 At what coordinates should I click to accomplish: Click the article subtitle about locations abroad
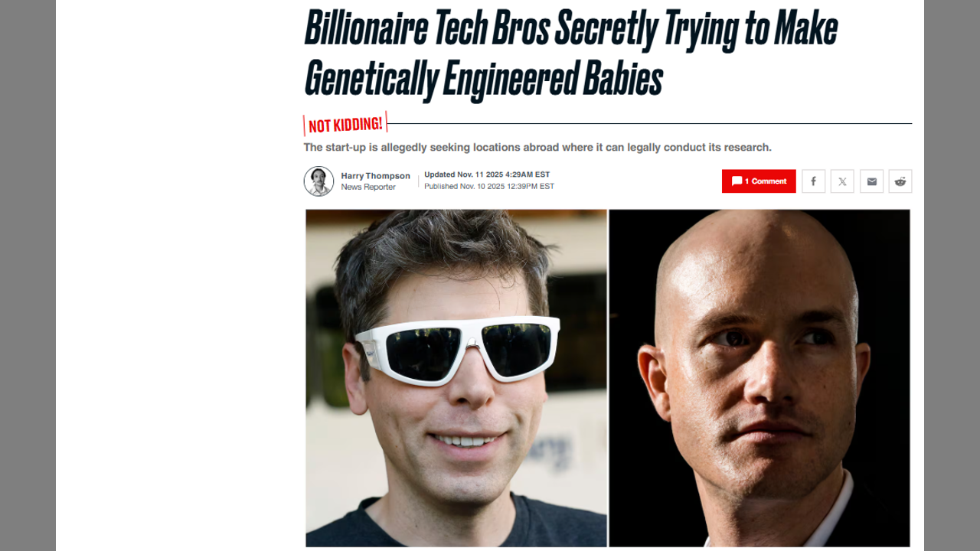tap(537, 147)
